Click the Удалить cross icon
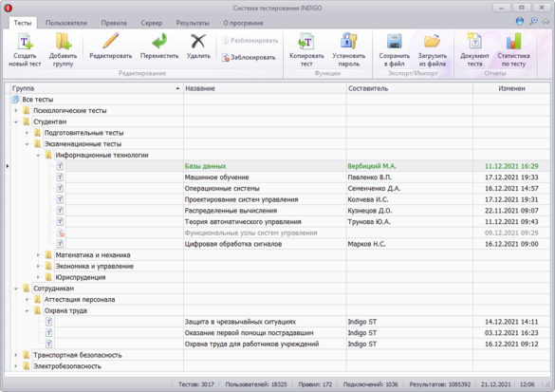 pyautogui.click(x=198, y=41)
